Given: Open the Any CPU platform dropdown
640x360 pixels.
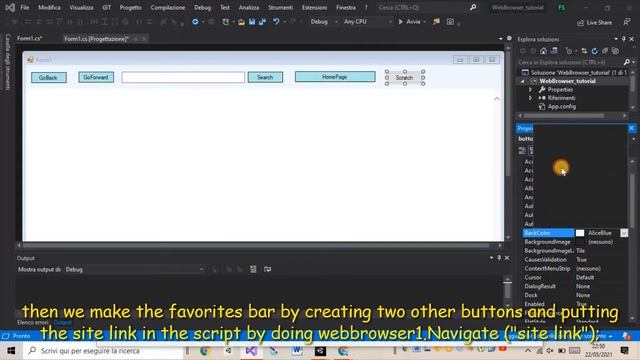Looking at the screenshot, I should (367, 22).
